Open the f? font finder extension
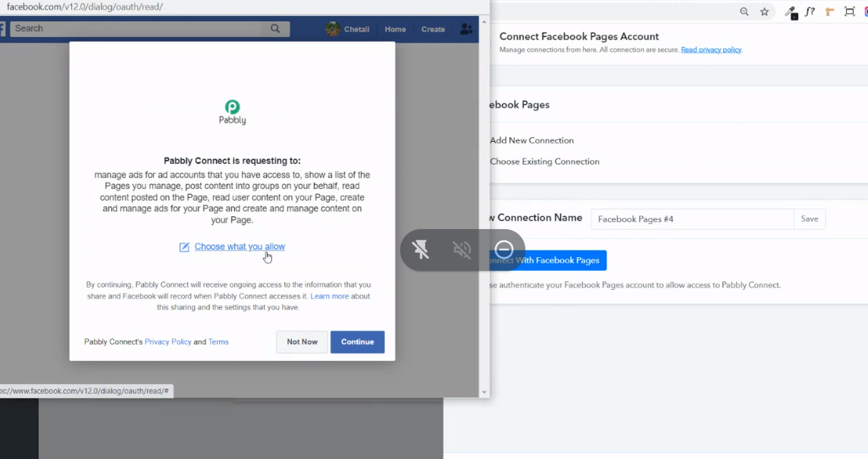 [810, 11]
